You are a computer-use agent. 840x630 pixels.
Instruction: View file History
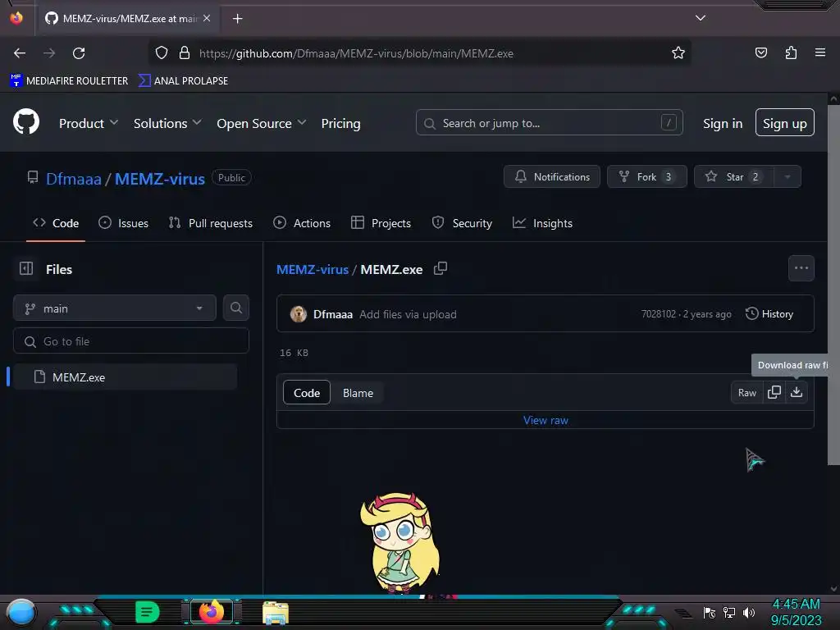pyautogui.click(x=769, y=314)
